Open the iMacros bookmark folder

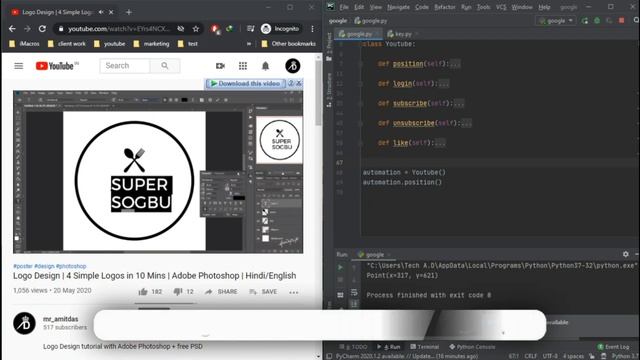coord(24,44)
